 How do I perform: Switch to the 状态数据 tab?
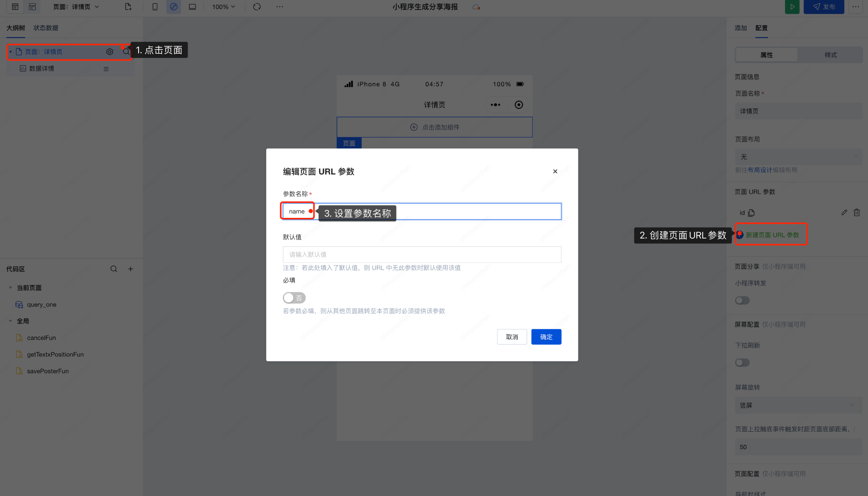46,28
